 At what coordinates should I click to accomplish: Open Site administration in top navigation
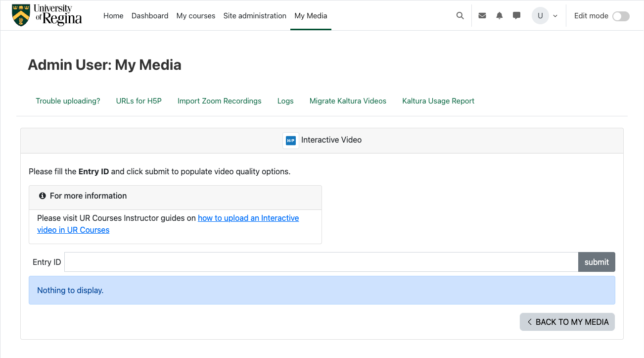click(x=255, y=16)
